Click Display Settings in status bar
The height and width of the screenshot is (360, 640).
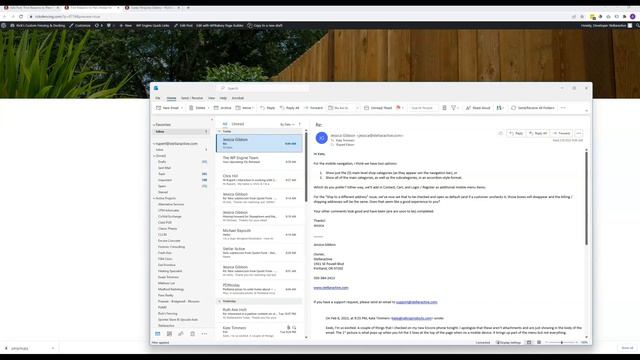coord(508,342)
